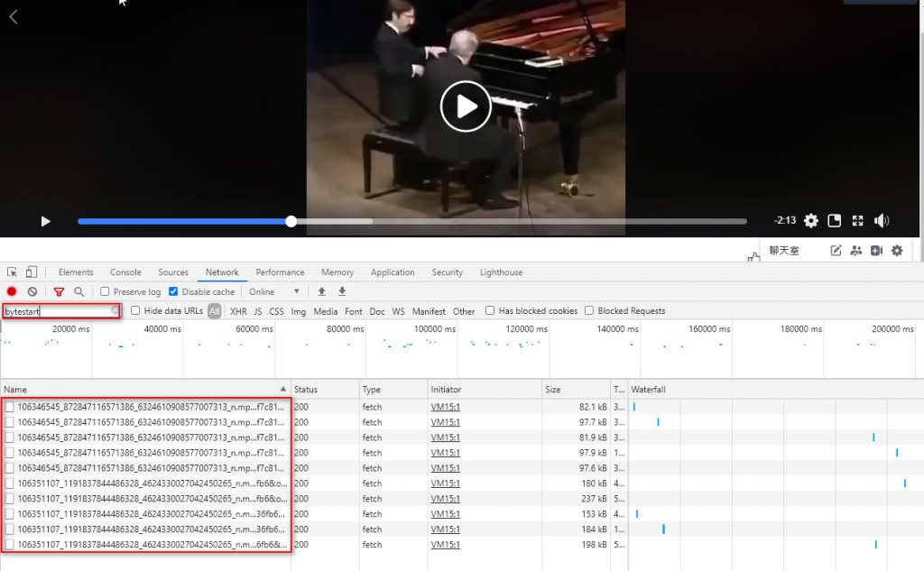Click the Import HAR upload arrow
The width and height of the screenshot is (924, 571).
tap(321, 292)
